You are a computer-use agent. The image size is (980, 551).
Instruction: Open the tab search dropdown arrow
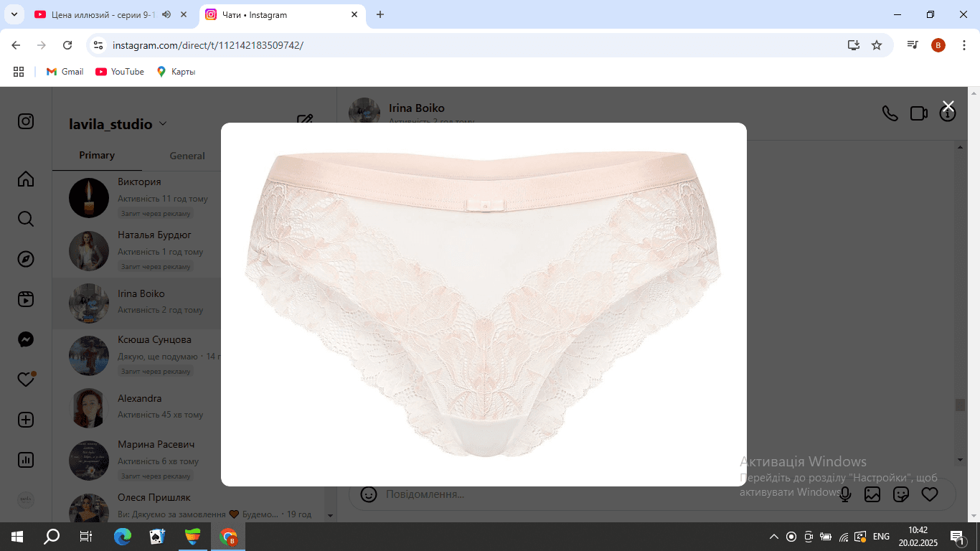point(14,14)
